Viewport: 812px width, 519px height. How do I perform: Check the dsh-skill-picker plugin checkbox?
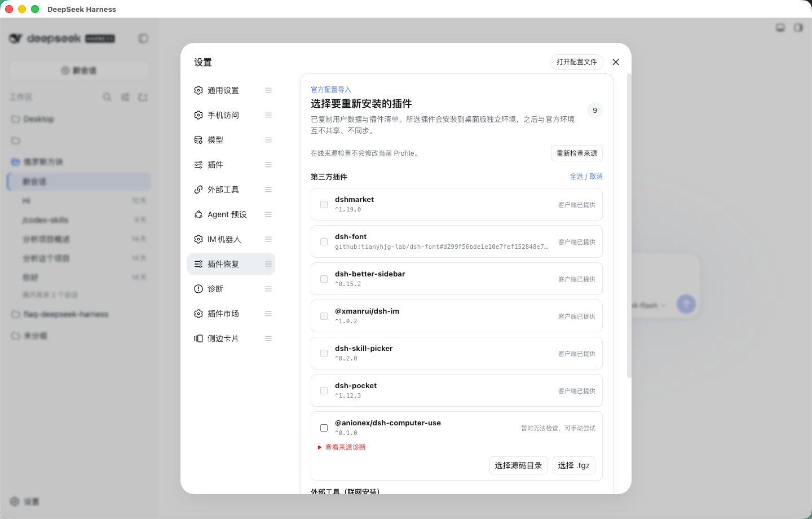tap(324, 353)
